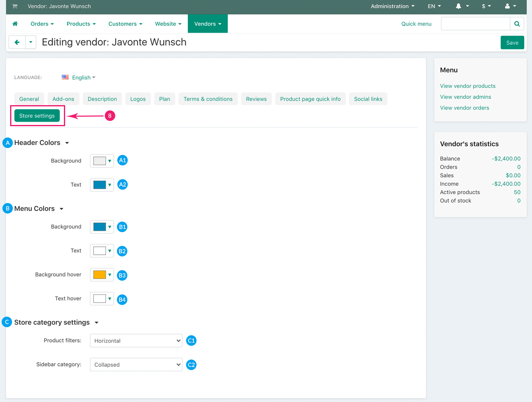
Task: Open the user account icon menu
Action: point(511,6)
